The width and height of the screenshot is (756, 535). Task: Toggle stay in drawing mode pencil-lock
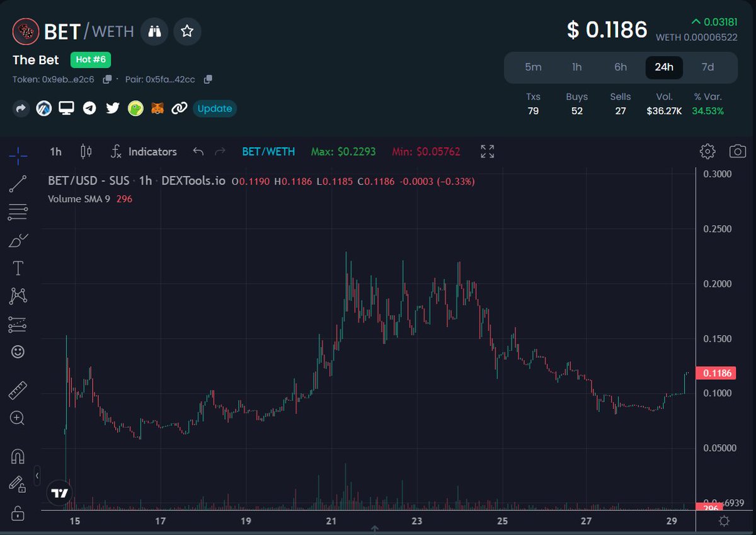point(18,484)
